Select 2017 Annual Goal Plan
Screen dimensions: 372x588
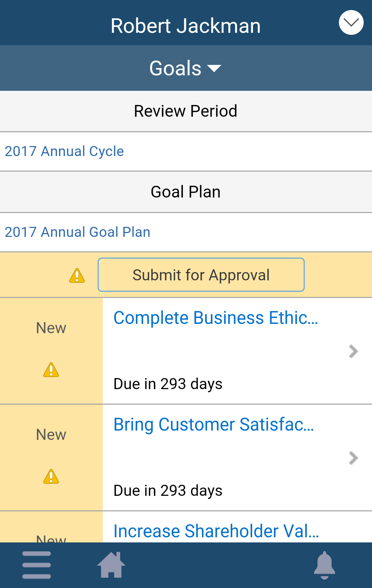[x=186, y=232]
